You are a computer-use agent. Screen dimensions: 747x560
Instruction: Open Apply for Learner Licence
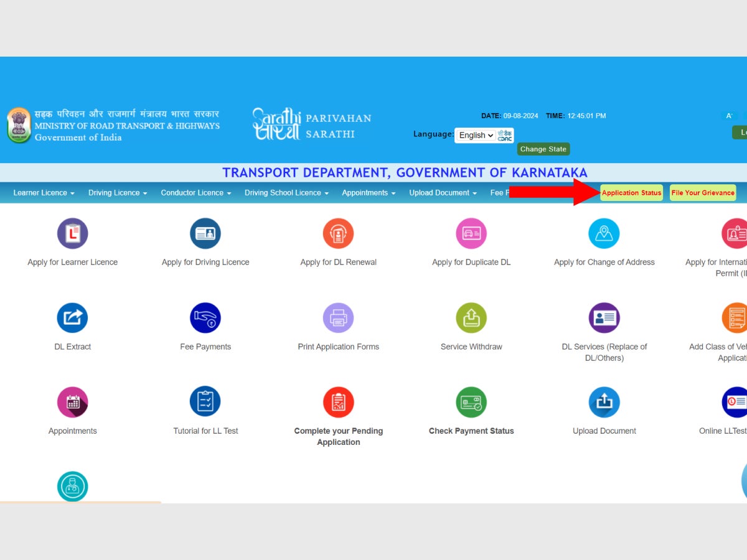pos(72,233)
